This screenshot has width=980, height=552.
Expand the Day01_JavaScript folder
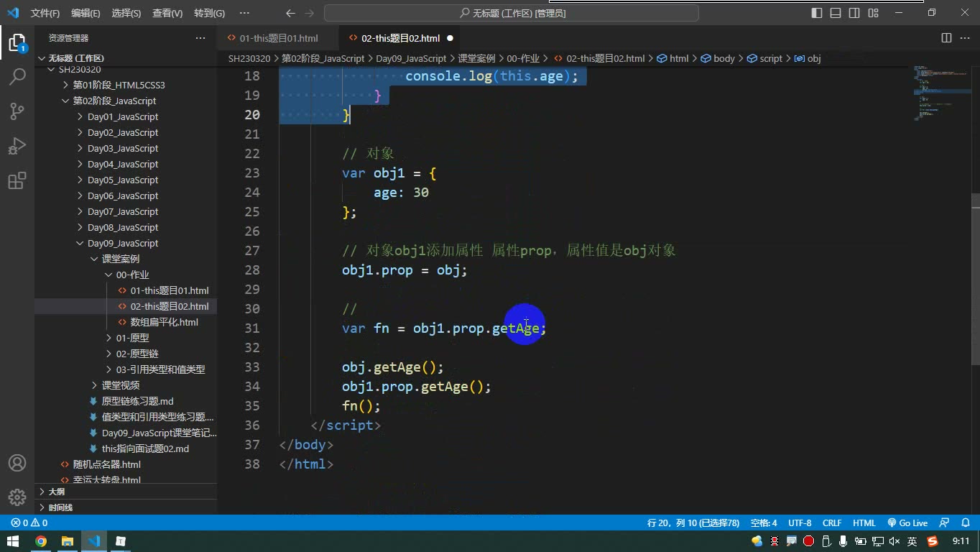pos(123,116)
